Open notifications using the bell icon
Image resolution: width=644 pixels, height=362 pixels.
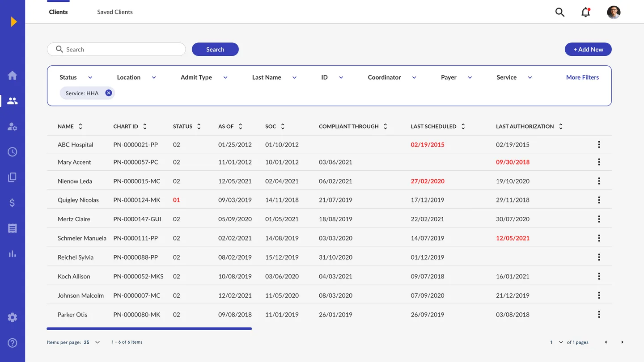tap(585, 12)
